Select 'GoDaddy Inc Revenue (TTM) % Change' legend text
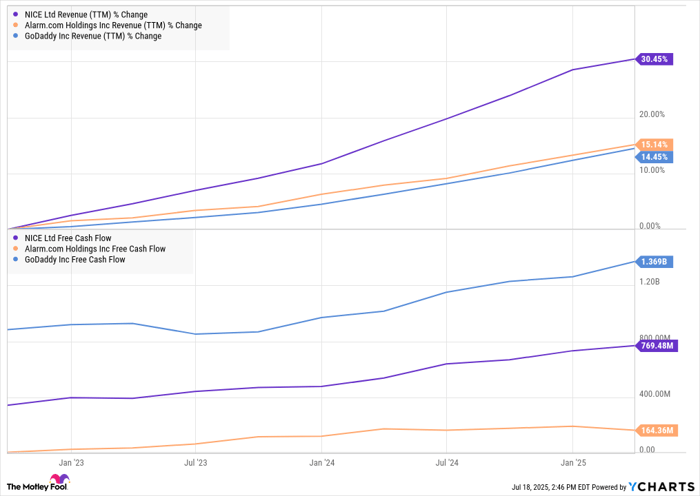The height and width of the screenshot is (496, 700). [x=93, y=36]
